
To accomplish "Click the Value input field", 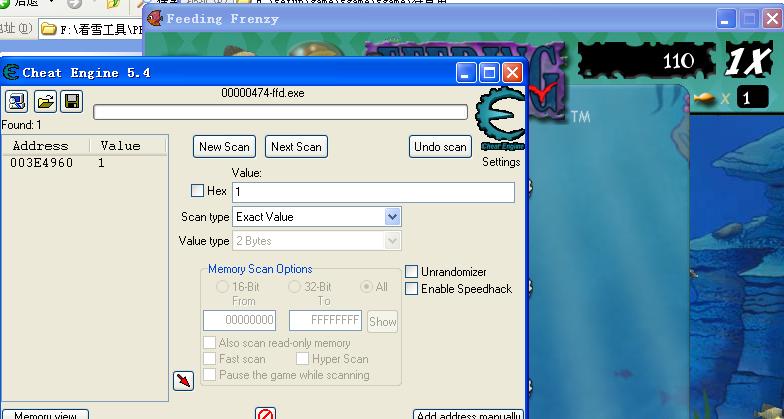I will (x=373, y=192).
